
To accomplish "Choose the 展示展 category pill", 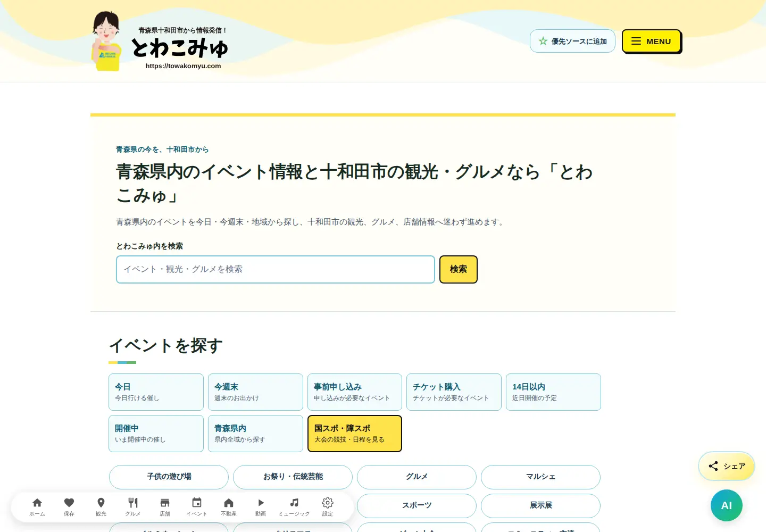I will coord(540,505).
